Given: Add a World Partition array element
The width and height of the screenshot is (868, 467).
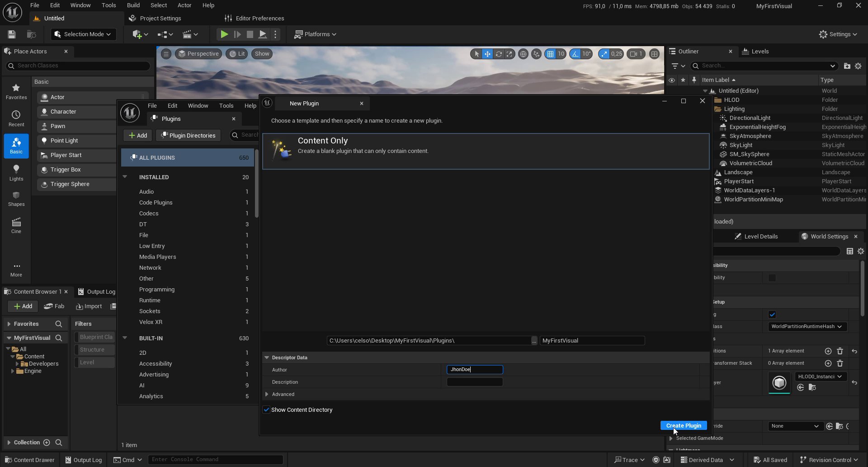Looking at the screenshot, I should click(828, 351).
